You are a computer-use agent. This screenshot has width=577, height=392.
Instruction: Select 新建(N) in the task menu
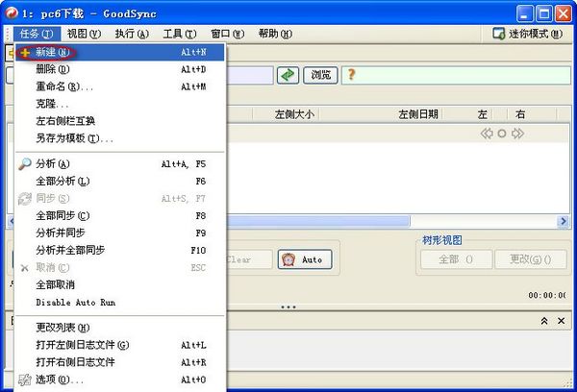coord(119,52)
